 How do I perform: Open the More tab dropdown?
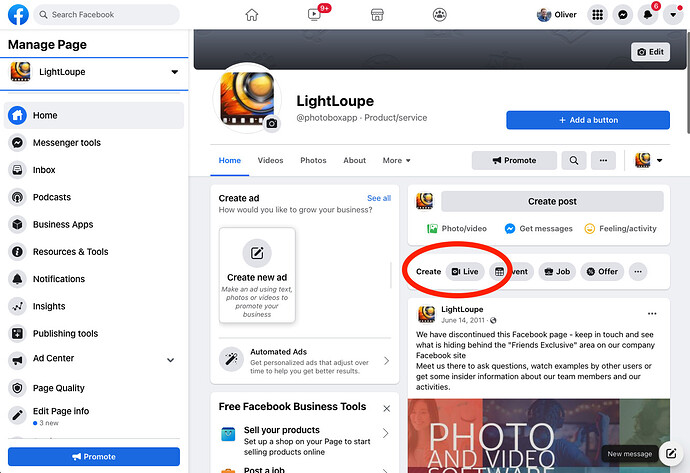[x=396, y=161]
